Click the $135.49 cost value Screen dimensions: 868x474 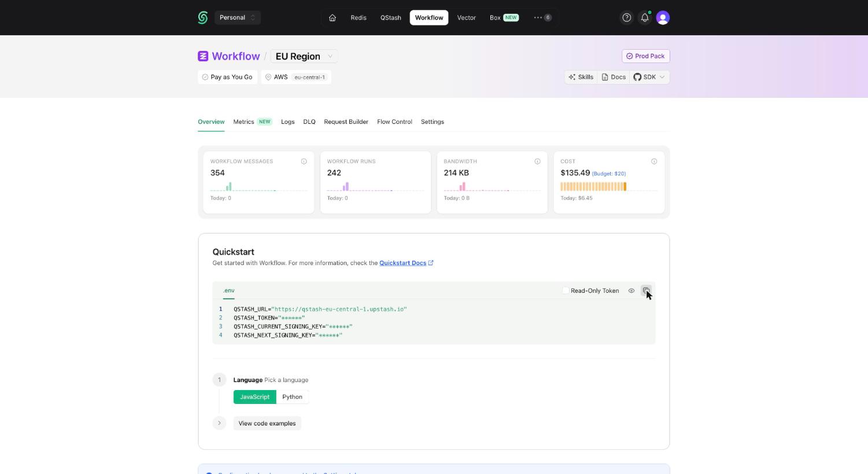click(x=575, y=172)
